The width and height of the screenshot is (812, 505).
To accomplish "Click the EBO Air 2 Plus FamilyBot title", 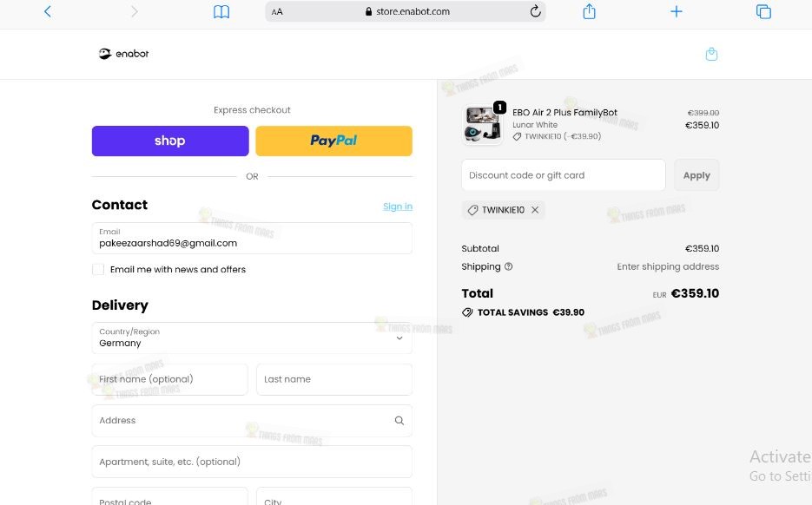I will pyautogui.click(x=565, y=112).
